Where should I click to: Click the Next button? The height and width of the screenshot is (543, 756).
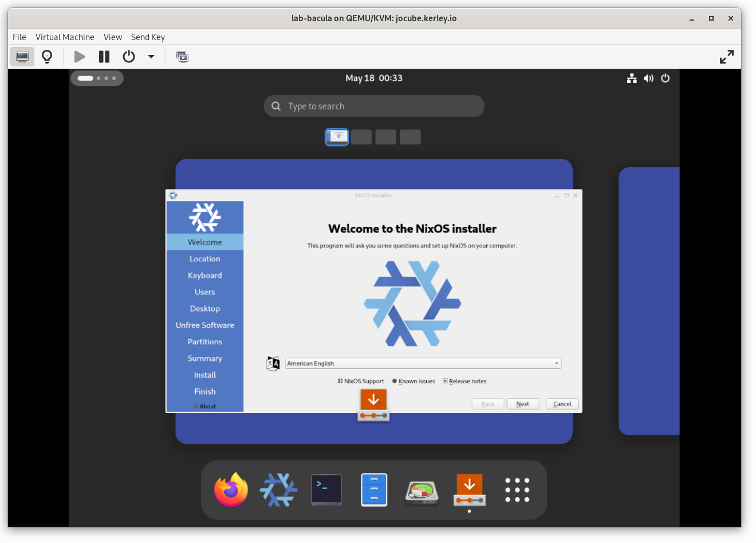(522, 404)
